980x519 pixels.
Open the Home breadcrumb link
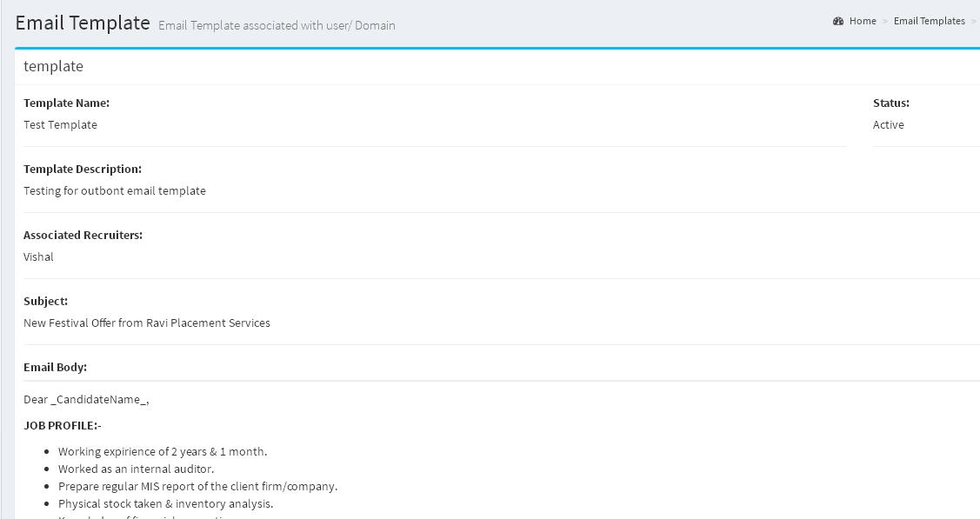pyautogui.click(x=863, y=21)
